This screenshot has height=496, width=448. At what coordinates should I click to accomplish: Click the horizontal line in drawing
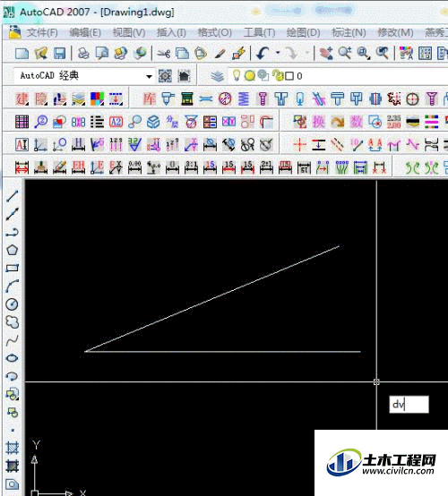(222, 352)
